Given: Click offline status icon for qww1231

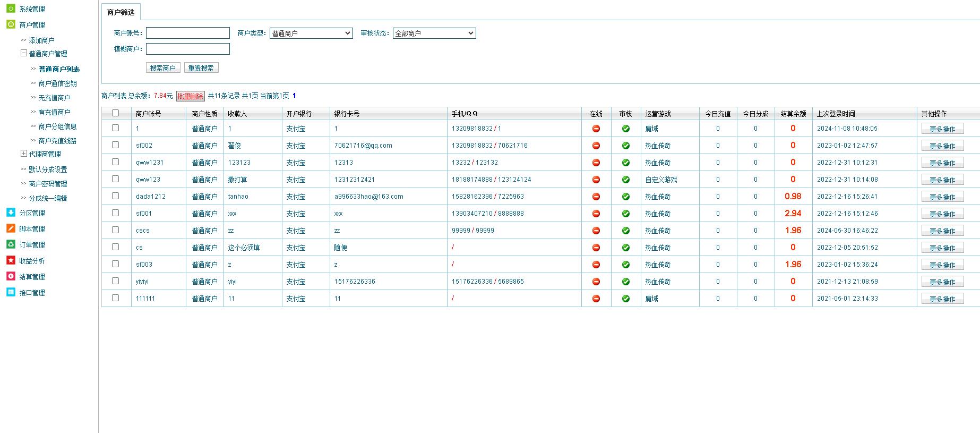Looking at the screenshot, I should (596, 163).
